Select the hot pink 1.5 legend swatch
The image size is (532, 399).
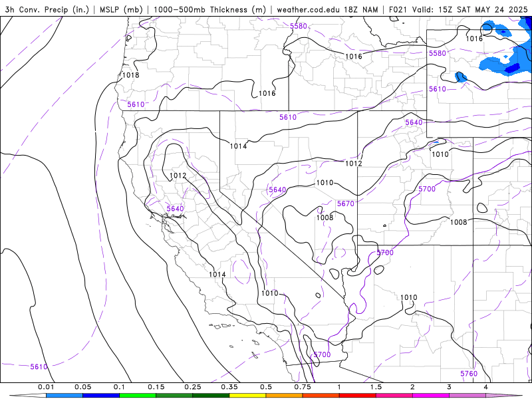point(394,396)
